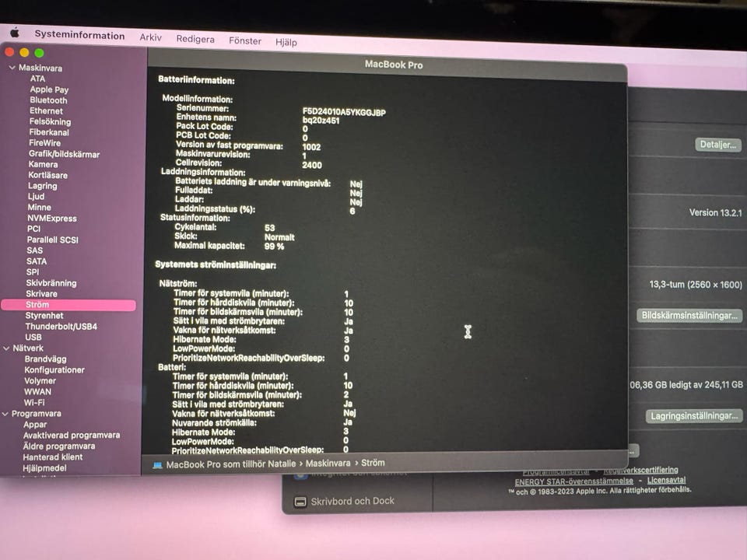Select Skivbränning in the sidebar

pyautogui.click(x=51, y=283)
